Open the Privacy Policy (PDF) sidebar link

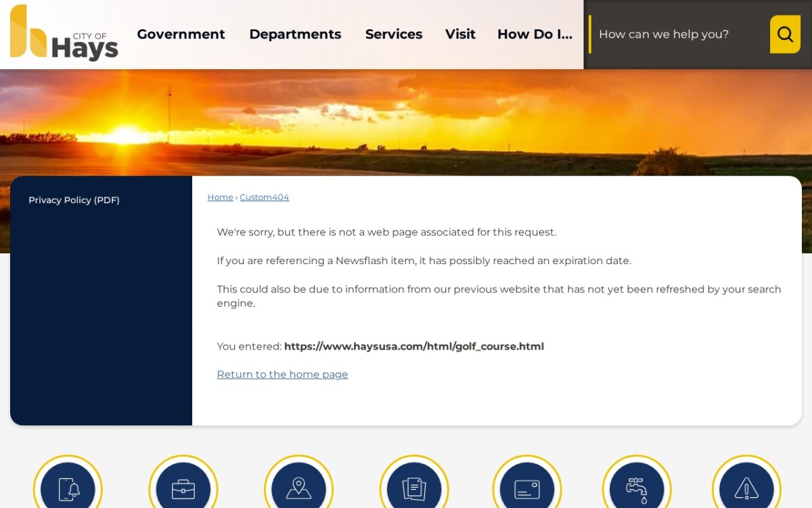coord(74,200)
